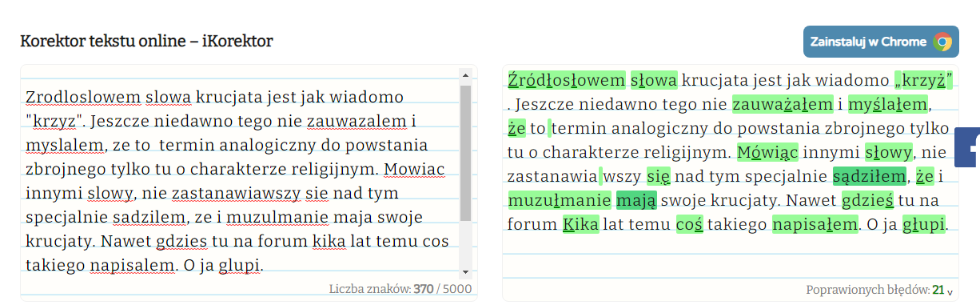
Task: Click the dark-green word mają
Action: tap(636, 200)
